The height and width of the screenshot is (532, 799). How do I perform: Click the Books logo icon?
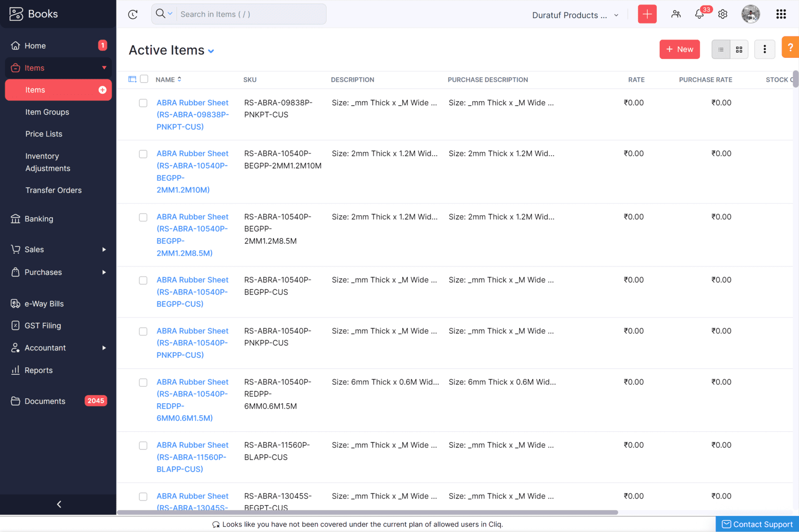(16, 14)
